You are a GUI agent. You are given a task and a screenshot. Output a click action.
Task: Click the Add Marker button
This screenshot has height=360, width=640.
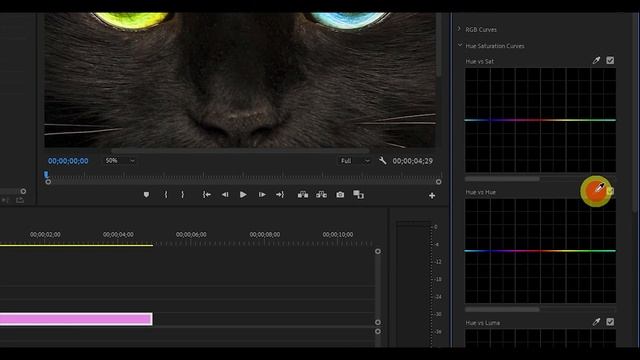tap(146, 195)
